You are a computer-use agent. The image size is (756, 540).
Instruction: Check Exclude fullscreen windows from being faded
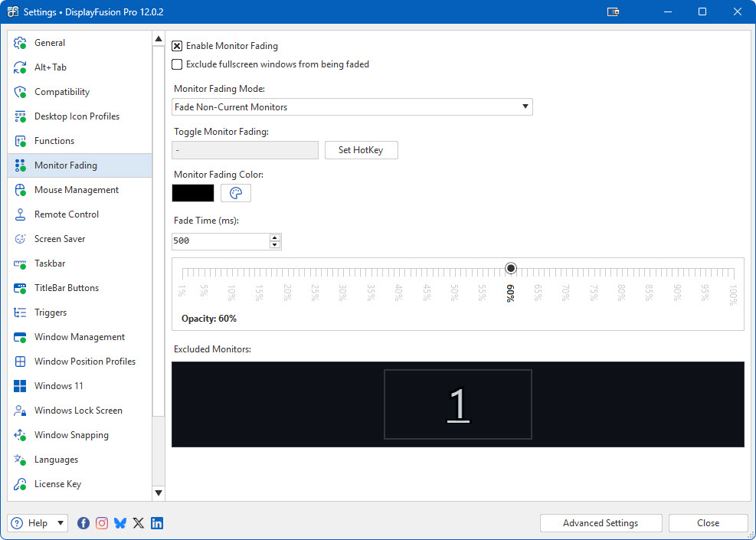pyautogui.click(x=177, y=64)
